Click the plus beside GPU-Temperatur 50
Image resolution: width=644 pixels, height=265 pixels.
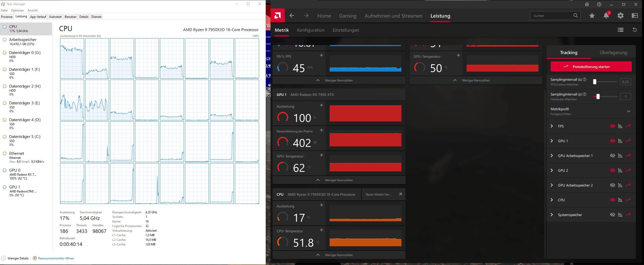click(458, 55)
